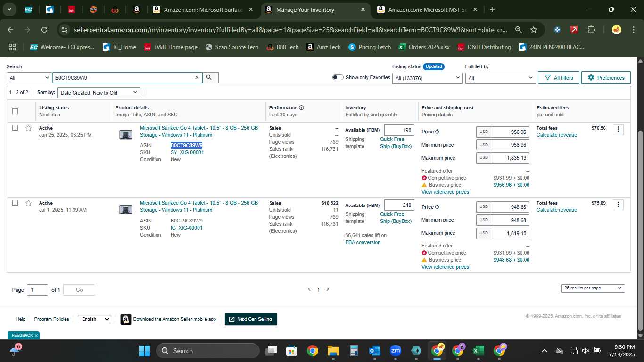
Task: Favorite the SY_XIG-00001 listing with the star
Action: pos(29,128)
